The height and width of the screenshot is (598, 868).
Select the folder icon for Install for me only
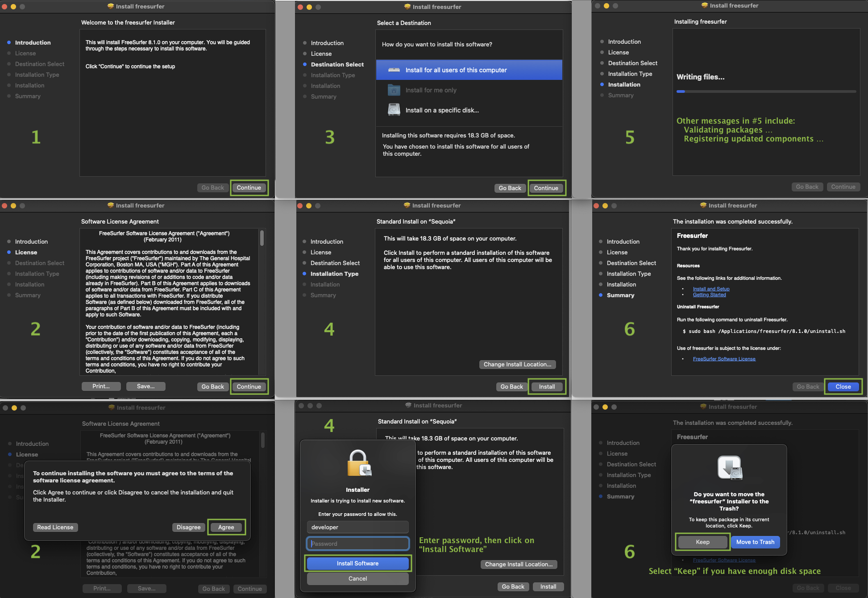pos(394,90)
